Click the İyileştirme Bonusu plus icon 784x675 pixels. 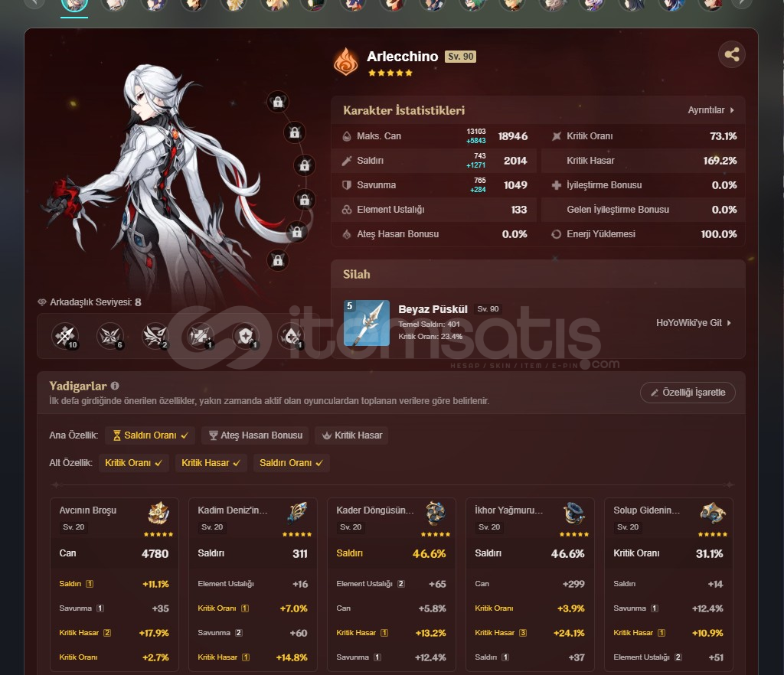(556, 185)
